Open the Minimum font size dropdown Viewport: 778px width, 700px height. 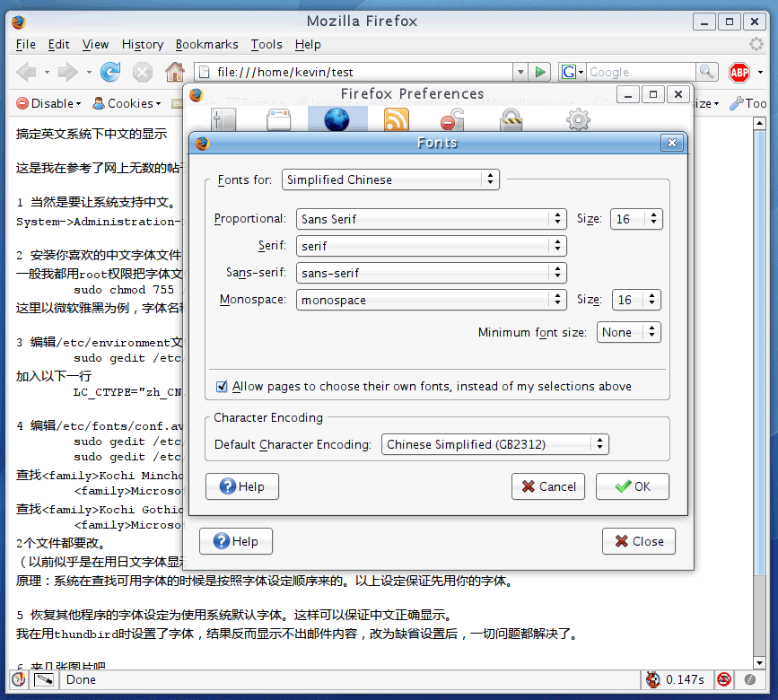[629, 332]
